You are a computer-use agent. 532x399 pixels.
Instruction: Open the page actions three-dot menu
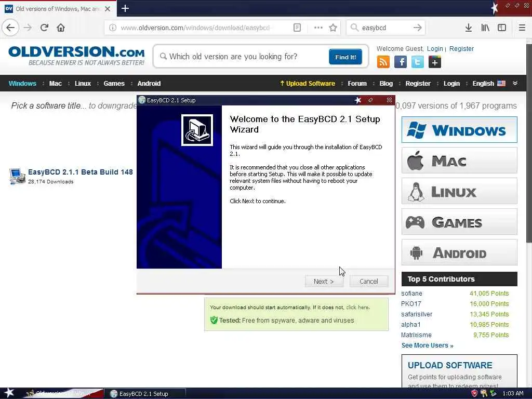pyautogui.click(x=318, y=28)
